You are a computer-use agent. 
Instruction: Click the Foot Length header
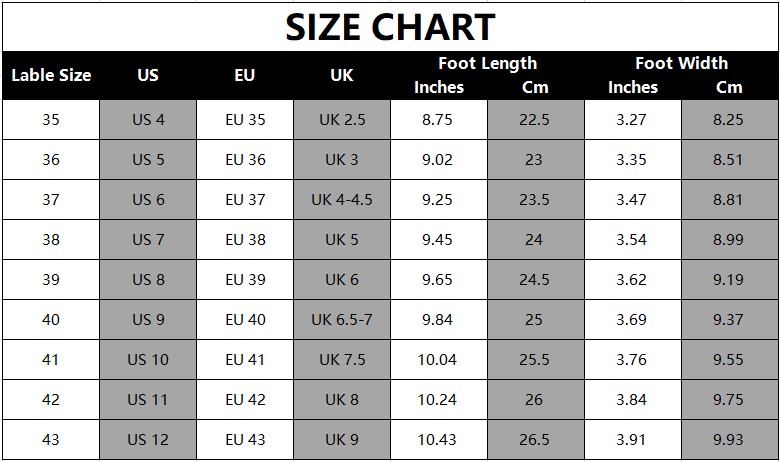coord(487,63)
